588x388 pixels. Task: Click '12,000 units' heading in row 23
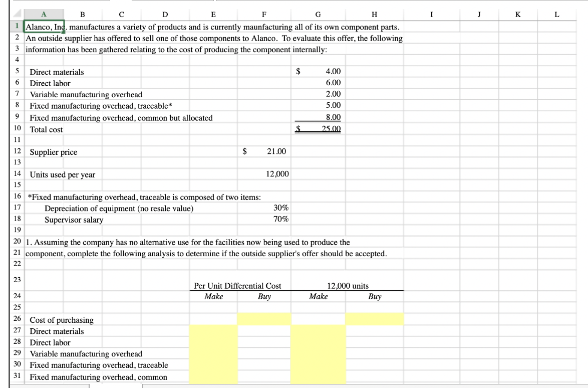click(x=348, y=286)
